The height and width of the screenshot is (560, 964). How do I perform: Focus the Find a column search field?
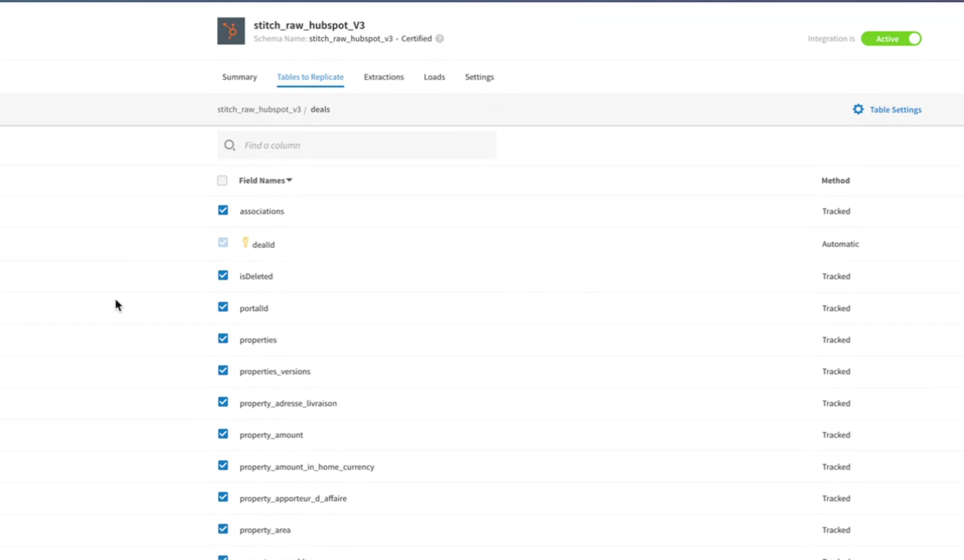[365, 145]
